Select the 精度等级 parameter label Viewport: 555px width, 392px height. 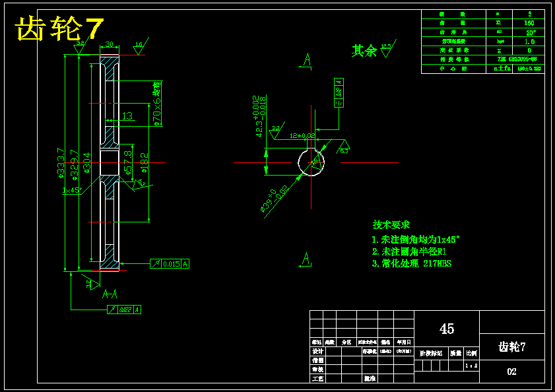click(x=455, y=59)
